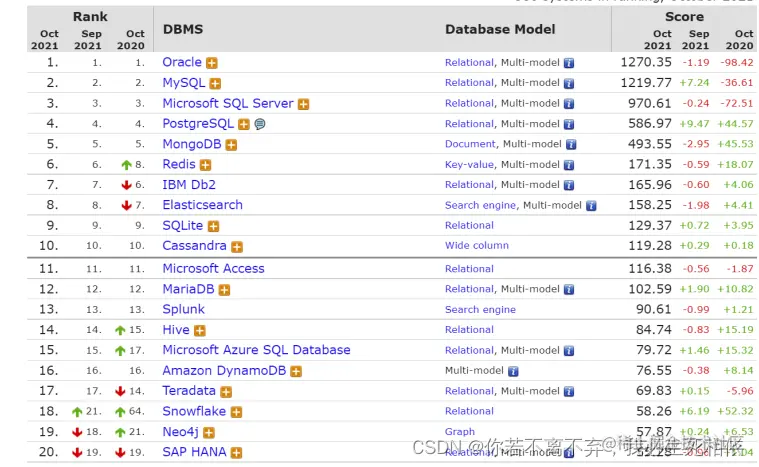Viewport: 759px width, 467px height.
Task: Click the Search engine link for Splunk
Action: [480, 310]
